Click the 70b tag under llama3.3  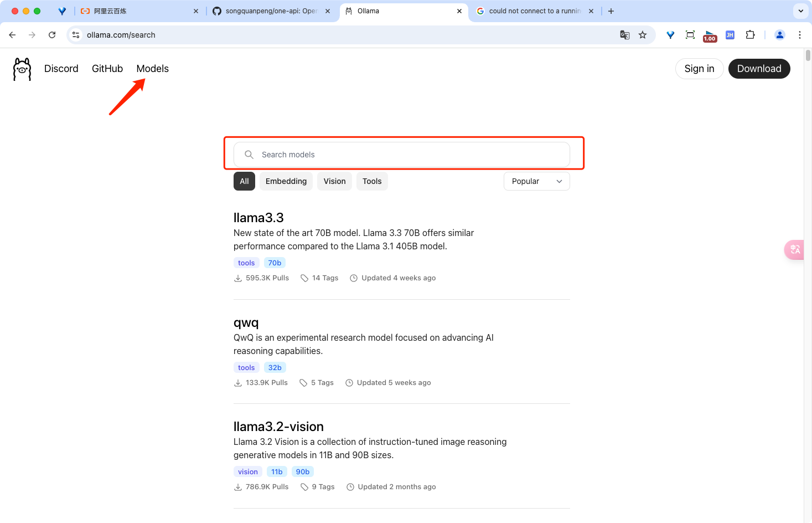275,263
